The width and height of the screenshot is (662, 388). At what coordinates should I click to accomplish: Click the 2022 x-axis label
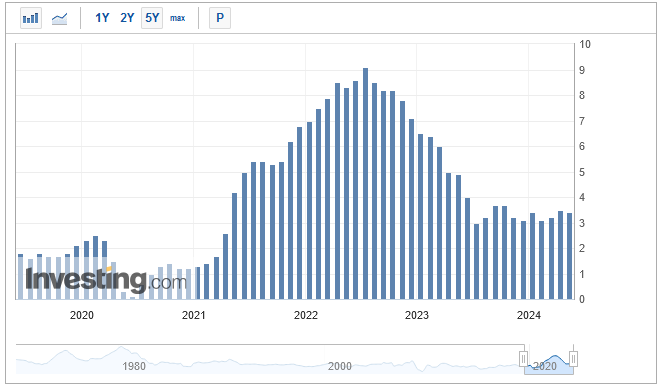[306, 315]
